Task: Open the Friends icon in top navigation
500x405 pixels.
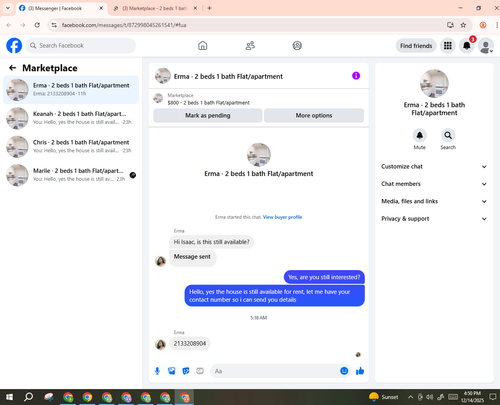Action: [250, 46]
